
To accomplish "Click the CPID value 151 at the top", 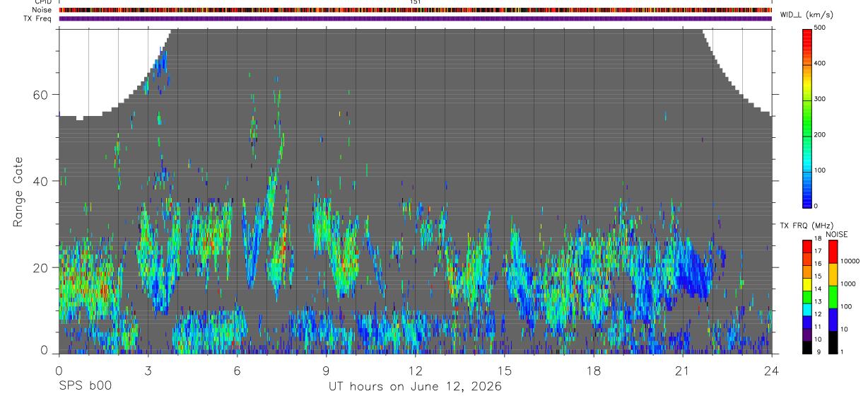I will [415, 2].
